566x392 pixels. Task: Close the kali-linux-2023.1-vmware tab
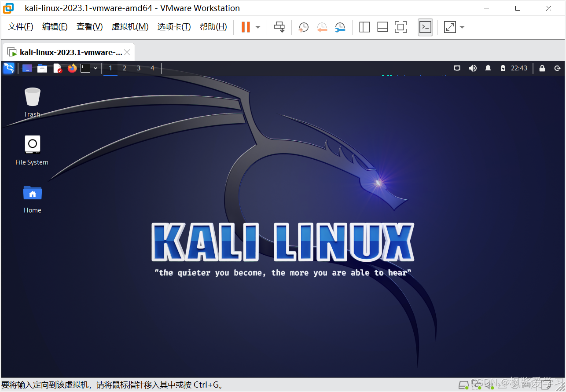pos(127,52)
